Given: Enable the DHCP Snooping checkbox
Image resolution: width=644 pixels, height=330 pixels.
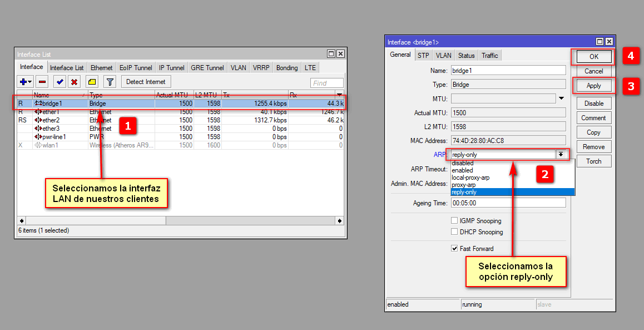Looking at the screenshot, I should [x=454, y=232].
